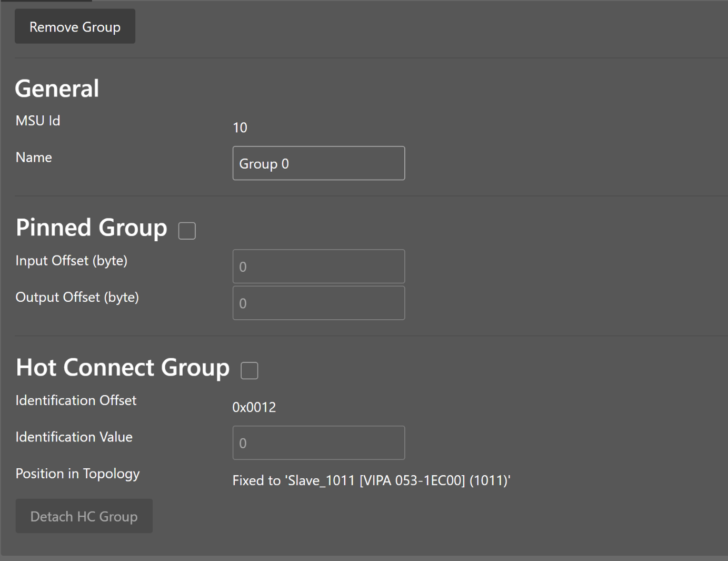Click the Identification Offset value 0x0012

(x=254, y=407)
